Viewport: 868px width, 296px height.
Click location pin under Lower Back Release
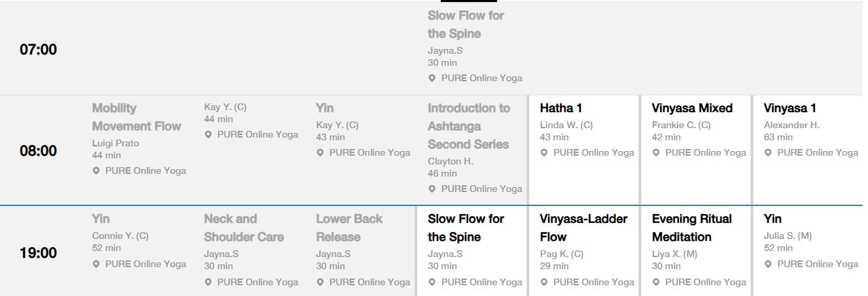(321, 282)
